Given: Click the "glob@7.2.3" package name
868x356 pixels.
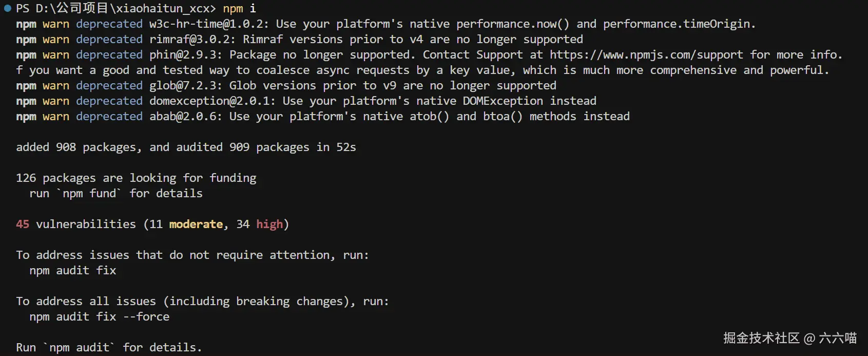Looking at the screenshot, I should [185, 85].
